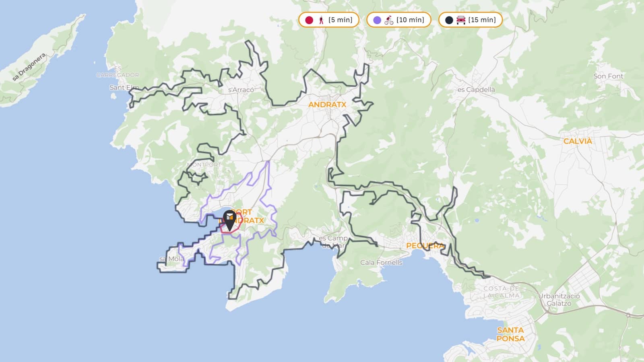Click the sa Dragonera island label

pyautogui.click(x=29, y=67)
